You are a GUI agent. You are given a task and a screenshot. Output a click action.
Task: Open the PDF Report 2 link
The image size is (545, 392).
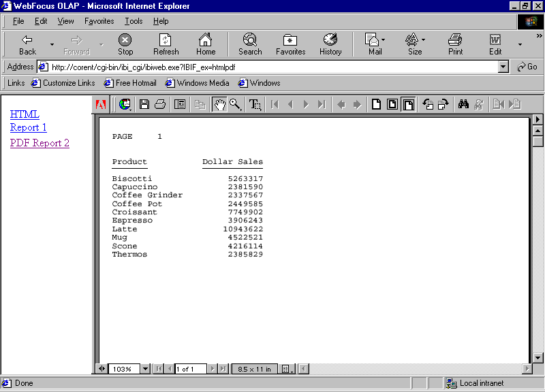click(40, 143)
